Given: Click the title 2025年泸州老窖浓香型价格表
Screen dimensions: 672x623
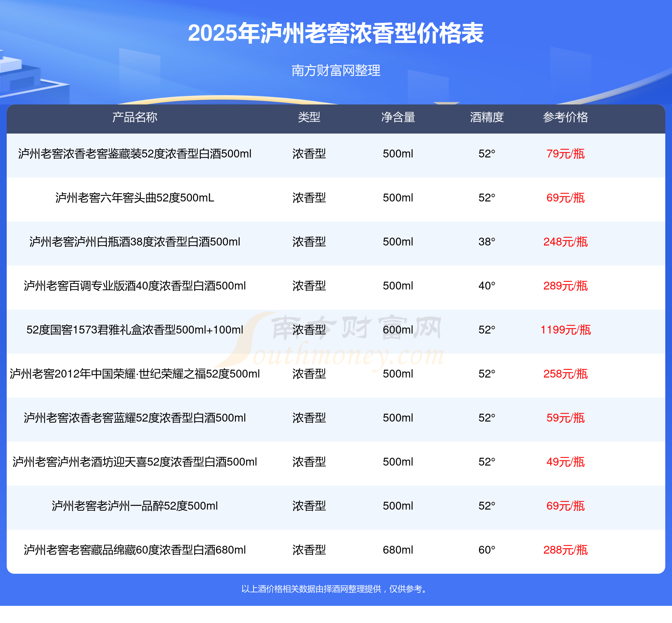Looking at the screenshot, I should 336,33.
